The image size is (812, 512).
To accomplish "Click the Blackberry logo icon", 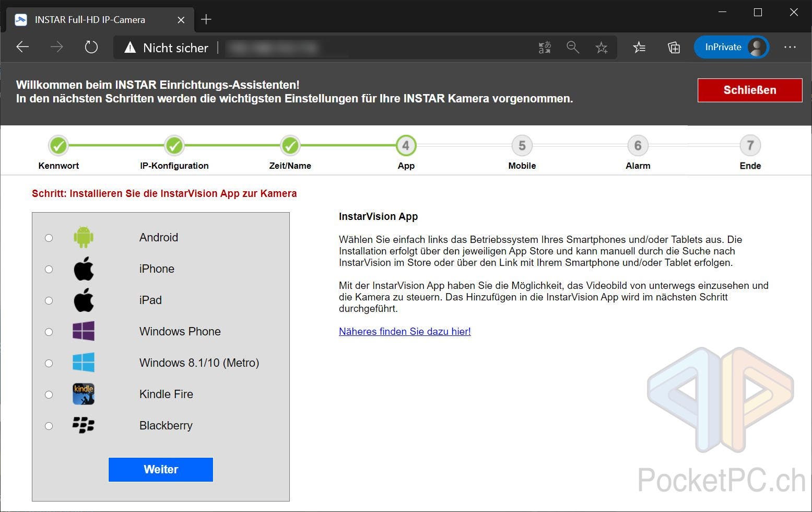I will 84,425.
